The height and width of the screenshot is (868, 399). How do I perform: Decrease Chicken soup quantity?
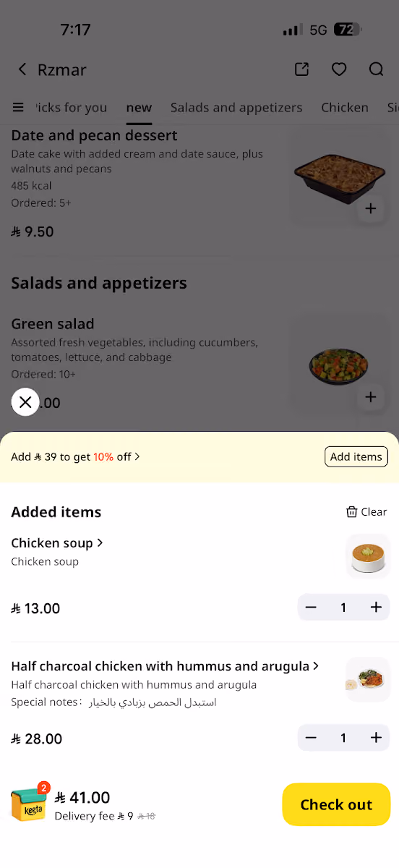(311, 608)
